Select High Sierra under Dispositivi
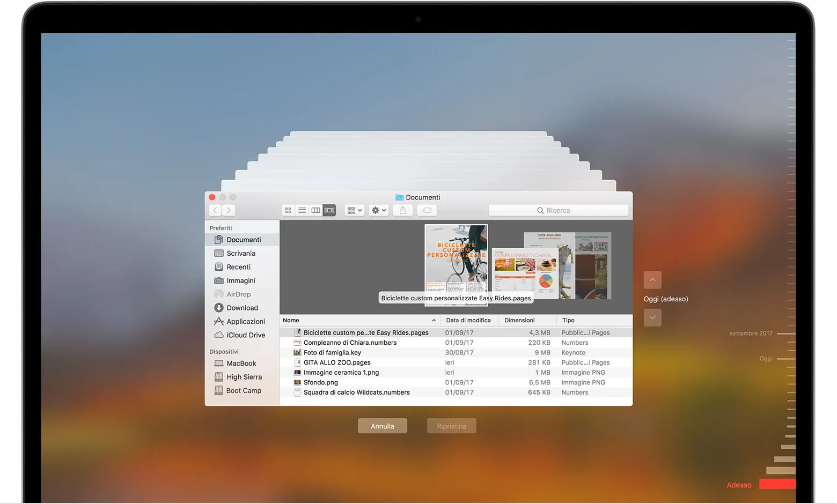Viewport: 837px width, 504px height. (x=244, y=377)
